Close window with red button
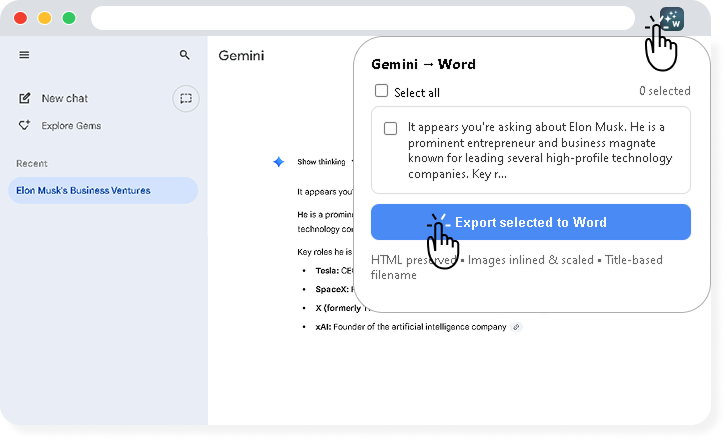 (20, 18)
